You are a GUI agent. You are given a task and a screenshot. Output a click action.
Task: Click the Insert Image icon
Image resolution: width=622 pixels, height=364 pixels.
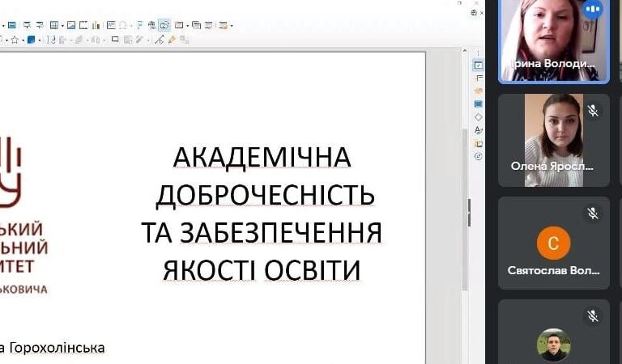click(71, 25)
